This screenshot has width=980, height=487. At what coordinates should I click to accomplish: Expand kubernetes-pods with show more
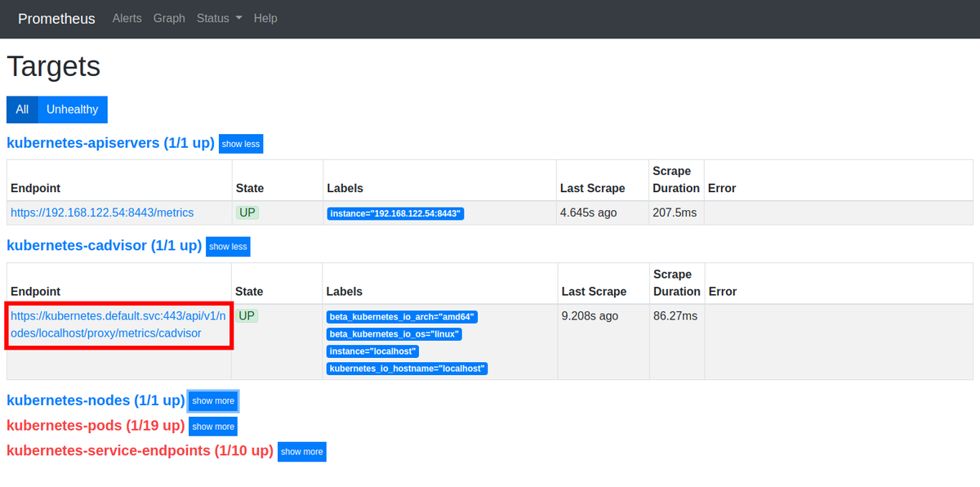[x=213, y=427]
